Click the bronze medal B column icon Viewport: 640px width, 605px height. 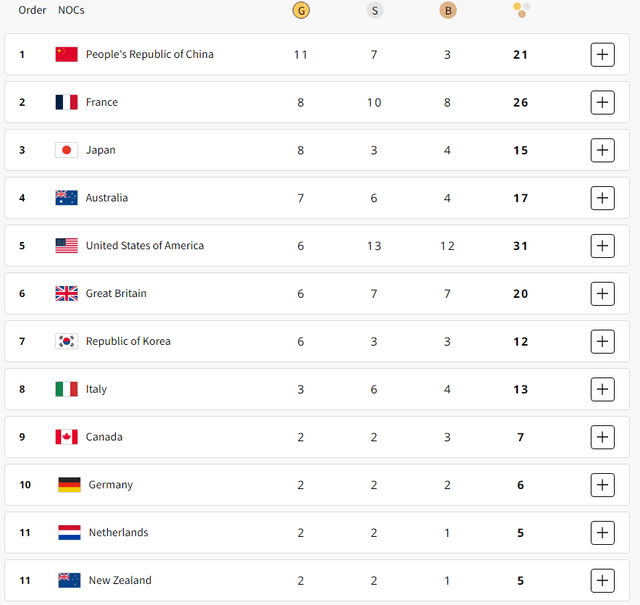pyautogui.click(x=448, y=11)
